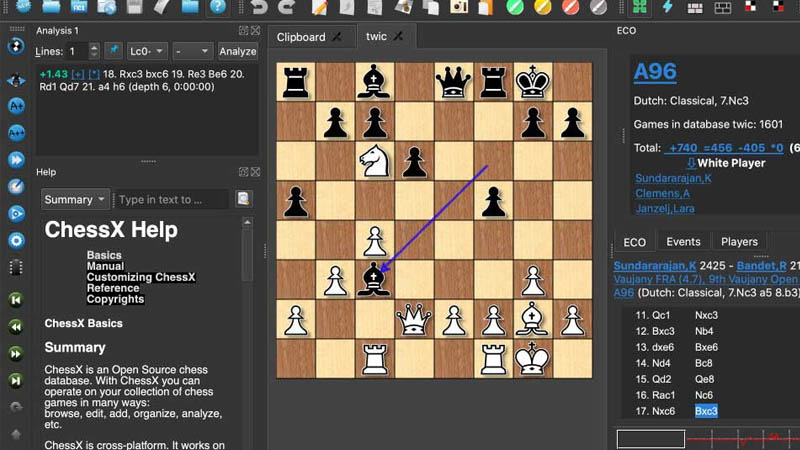800x450 pixels.
Task: Click the blue lightning bolt toolbar icon
Action: pos(667,7)
